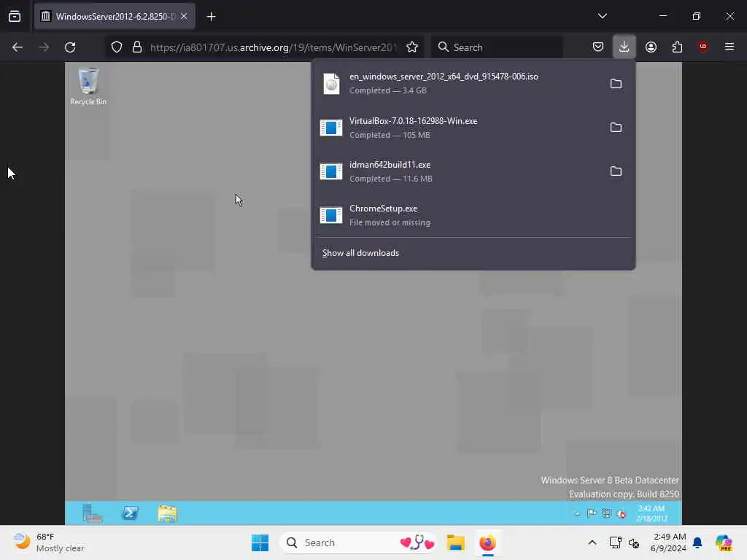Screen dimensions: 747x560
Task: Open the tracking protection shield
Action: [117, 47]
